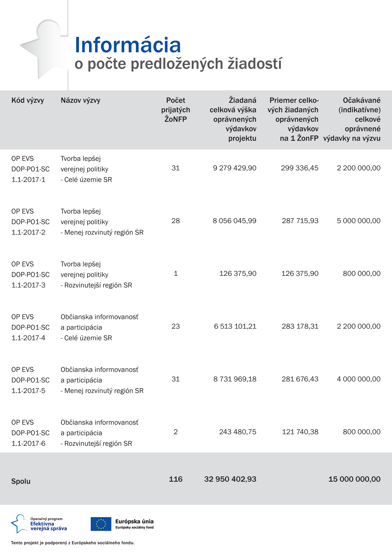Click the total count 116
392x555 pixels.
tap(176, 479)
